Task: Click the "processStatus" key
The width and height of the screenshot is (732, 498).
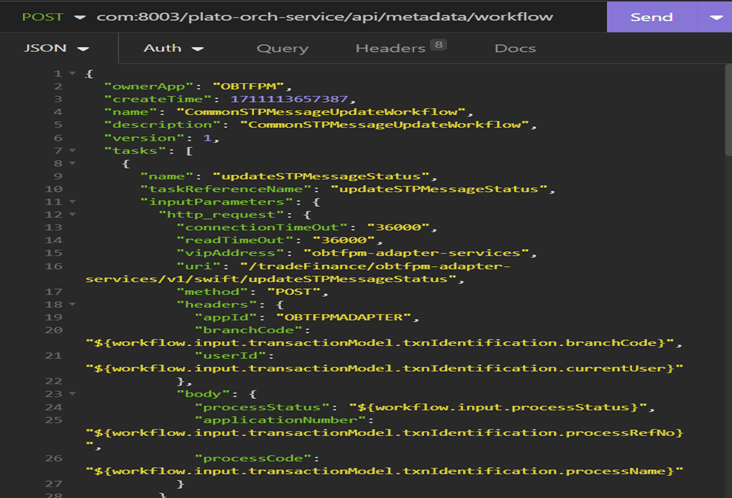Action: pyautogui.click(x=262, y=407)
